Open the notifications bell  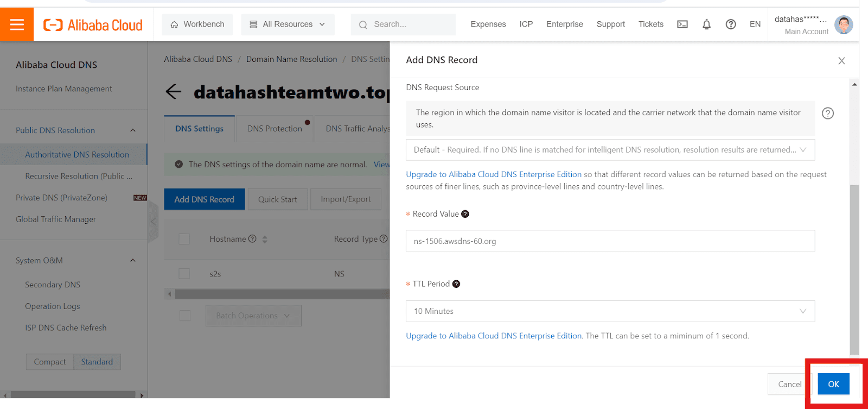(x=706, y=24)
